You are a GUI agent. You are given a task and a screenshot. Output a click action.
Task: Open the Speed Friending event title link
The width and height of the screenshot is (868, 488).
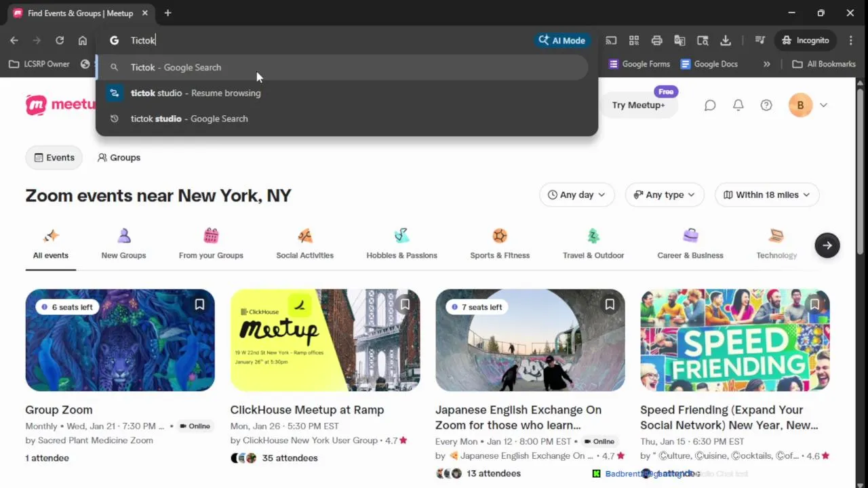tap(729, 418)
